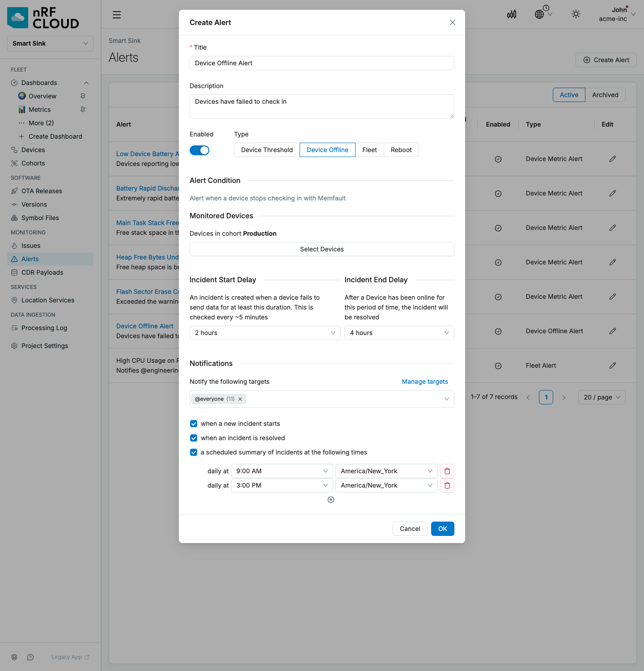This screenshot has height=671, width=644.
Task: Click the Cancel button
Action: click(410, 529)
